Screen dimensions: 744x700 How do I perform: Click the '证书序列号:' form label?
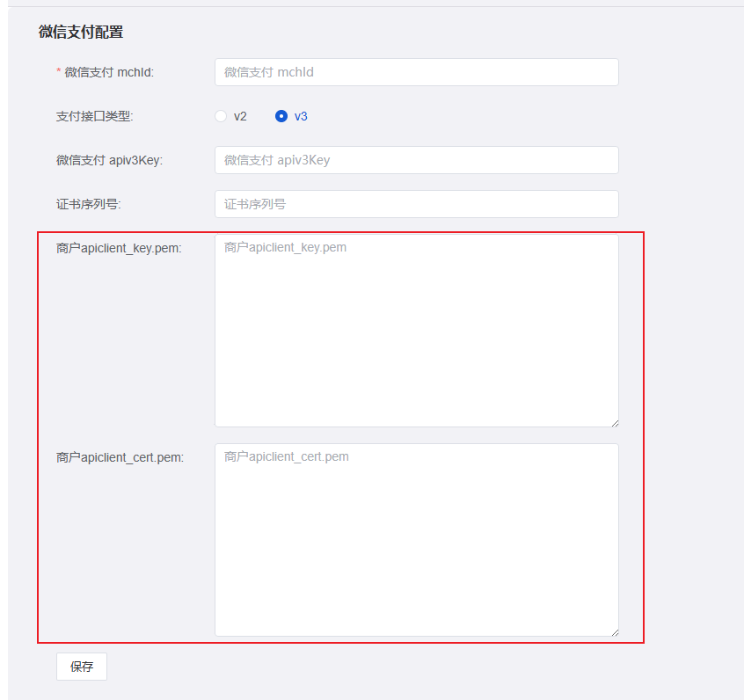(x=88, y=204)
